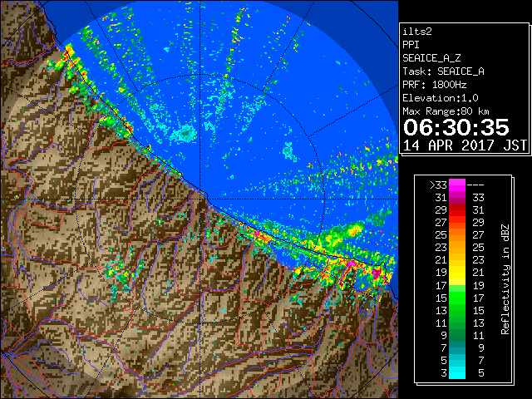Click the 'Reflectivity in dBZ' axis label
This screenshot has height=399, width=532.
[x=505, y=279]
